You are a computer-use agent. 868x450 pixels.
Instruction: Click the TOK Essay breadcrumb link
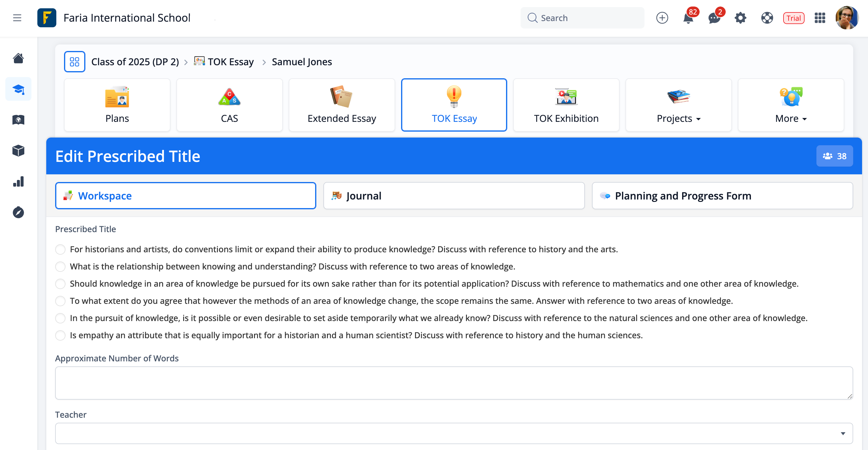pos(230,62)
